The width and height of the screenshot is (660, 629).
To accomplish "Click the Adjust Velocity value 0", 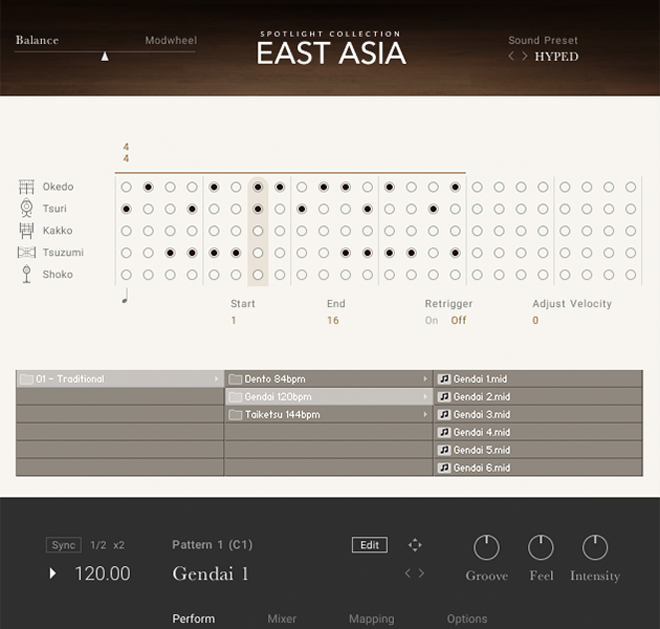I will click(535, 320).
